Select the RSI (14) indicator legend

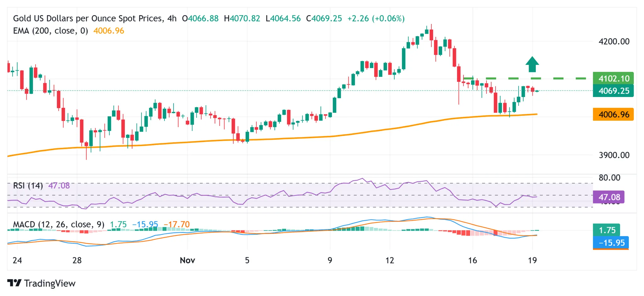(28, 185)
